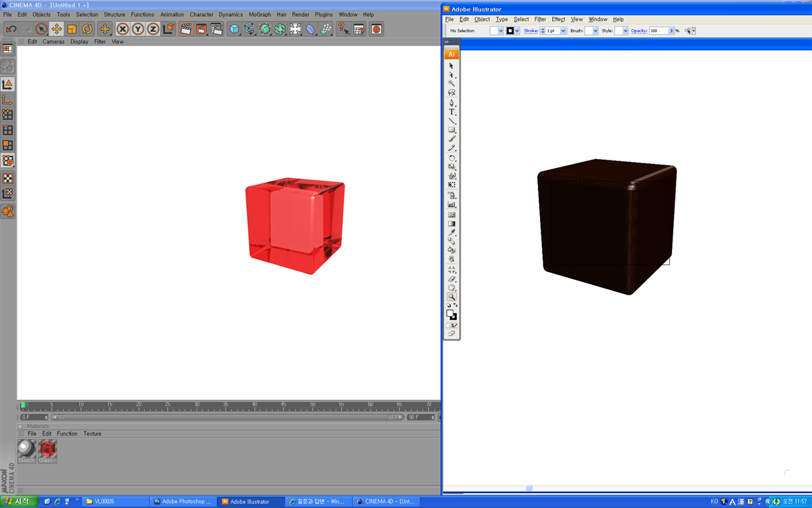Open Display menu in viewport bar
Image resolution: width=812 pixels, height=508 pixels.
[79, 42]
